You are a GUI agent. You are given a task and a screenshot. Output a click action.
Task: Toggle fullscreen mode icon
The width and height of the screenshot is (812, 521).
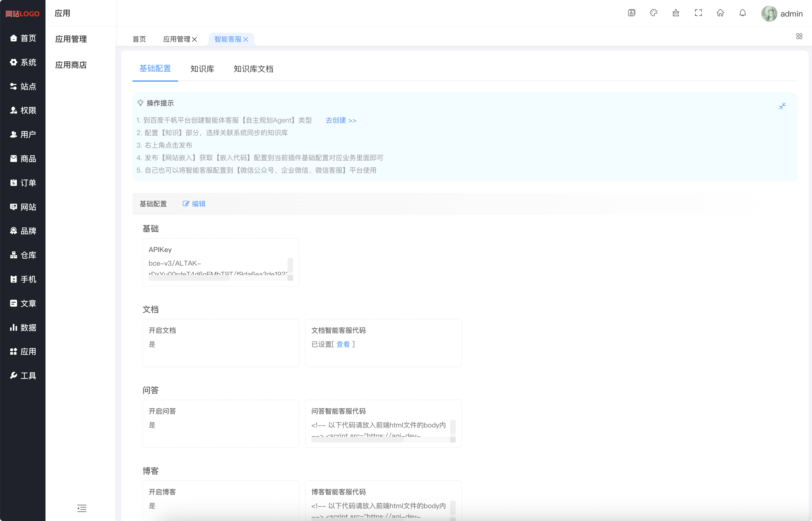tap(698, 13)
